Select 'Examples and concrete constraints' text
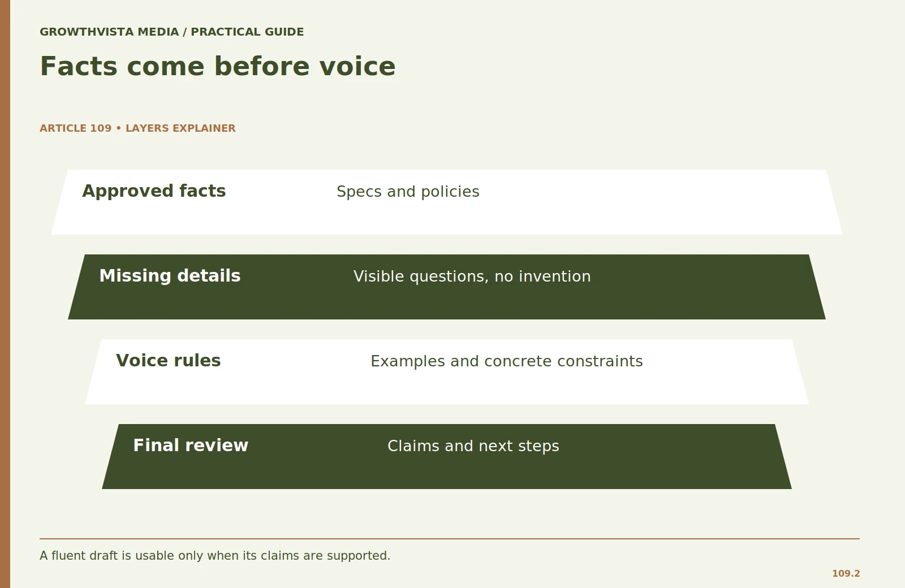The width and height of the screenshot is (905, 588). click(506, 361)
